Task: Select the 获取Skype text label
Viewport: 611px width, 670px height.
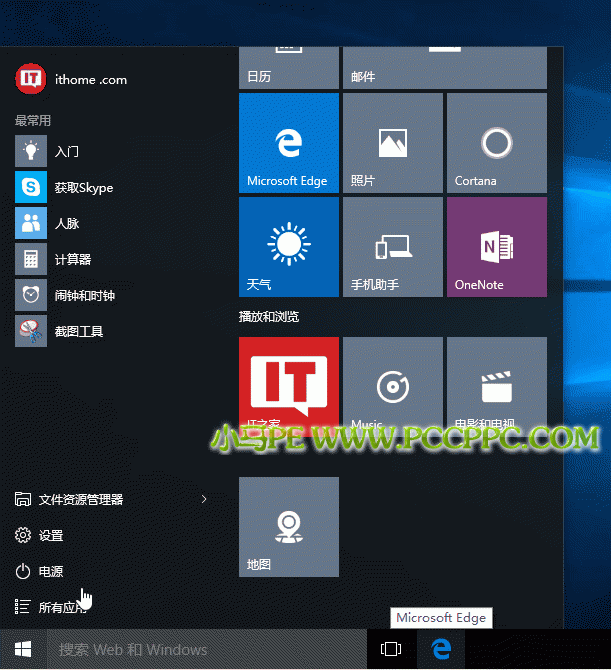Action: point(84,188)
